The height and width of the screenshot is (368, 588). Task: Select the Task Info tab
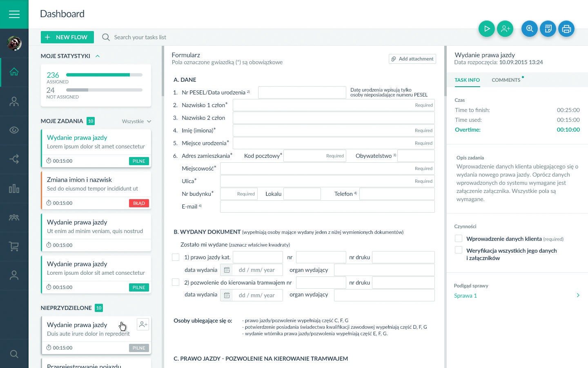point(467,80)
